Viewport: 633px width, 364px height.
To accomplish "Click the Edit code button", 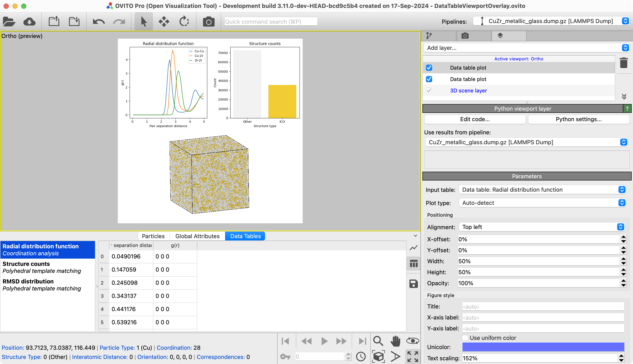I will click(475, 119).
